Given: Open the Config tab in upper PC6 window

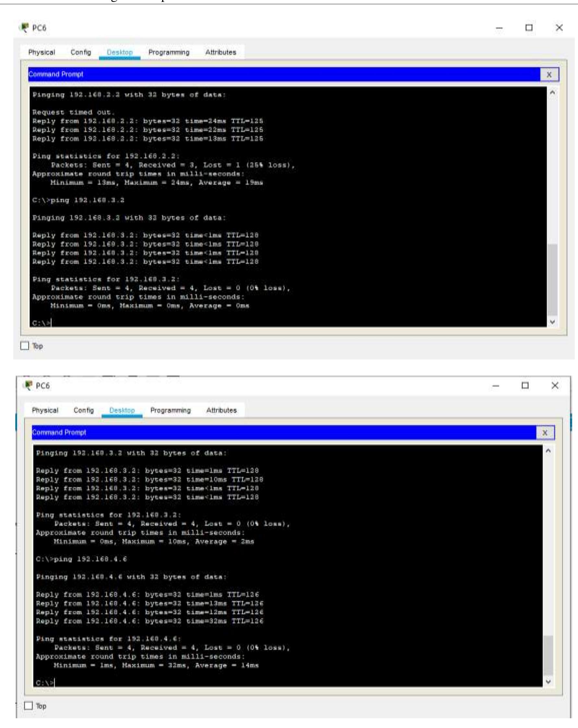Looking at the screenshot, I should pos(81,52).
